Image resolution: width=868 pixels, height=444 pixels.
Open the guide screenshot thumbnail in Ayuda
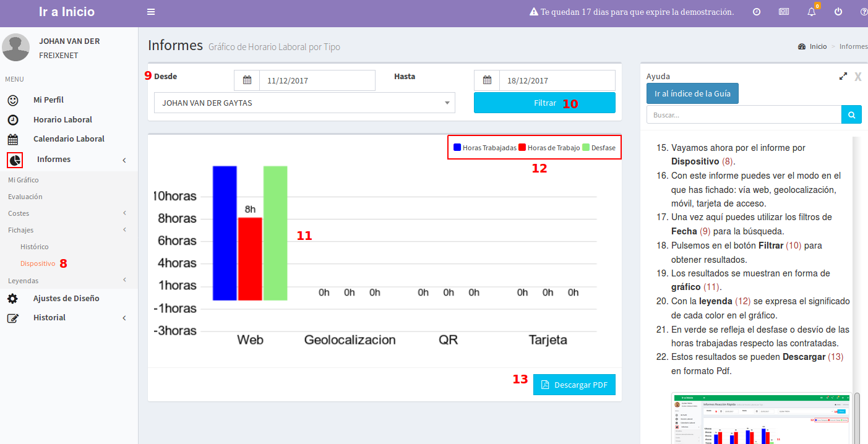click(x=761, y=418)
